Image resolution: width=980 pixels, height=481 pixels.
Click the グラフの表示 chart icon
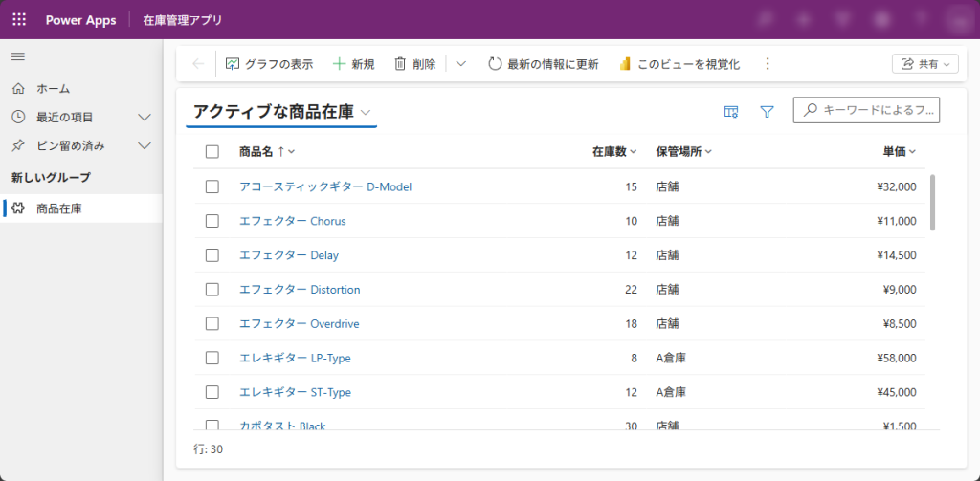point(233,64)
